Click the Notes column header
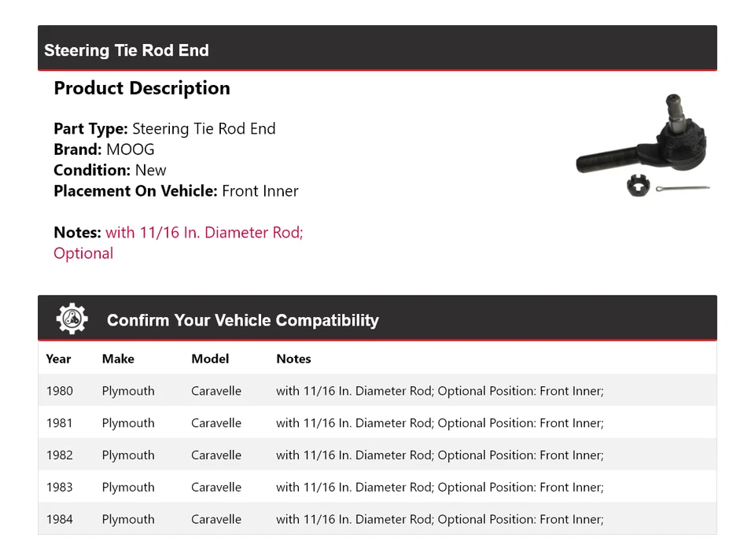This screenshot has height=560, width=755. click(293, 359)
